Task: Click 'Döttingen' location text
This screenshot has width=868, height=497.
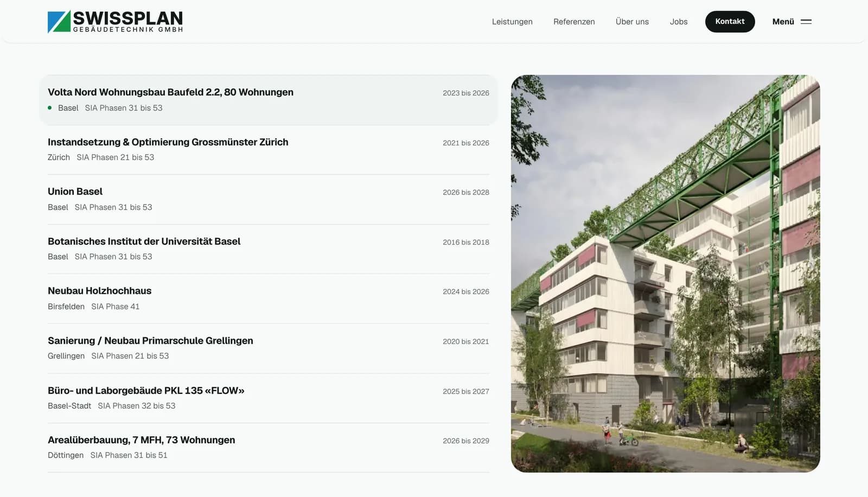Action: (66, 455)
